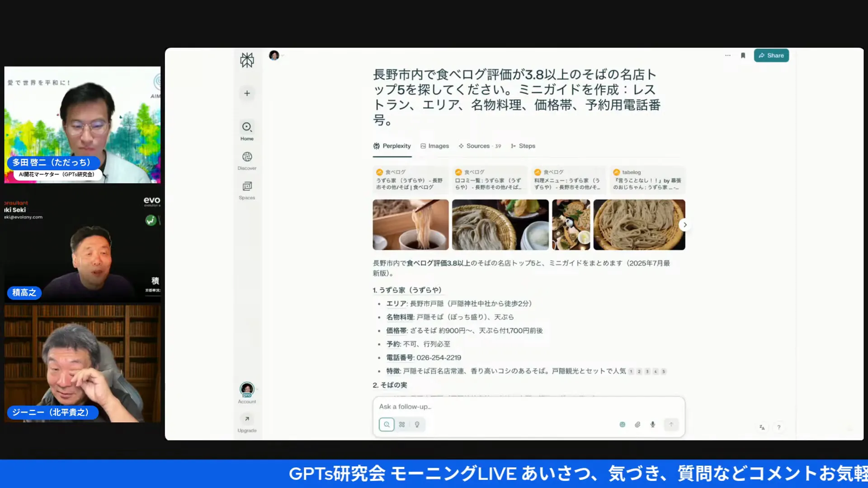This screenshot has height=488, width=868.
Task: Open the overhead soba meal set image
Action: coord(571,225)
